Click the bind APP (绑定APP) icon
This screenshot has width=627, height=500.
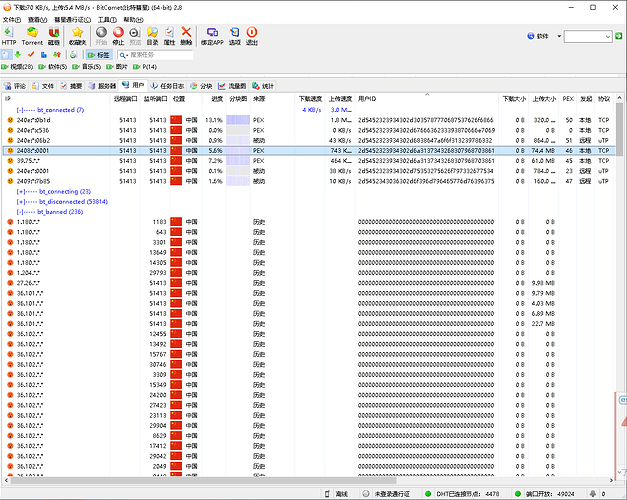pos(212,32)
